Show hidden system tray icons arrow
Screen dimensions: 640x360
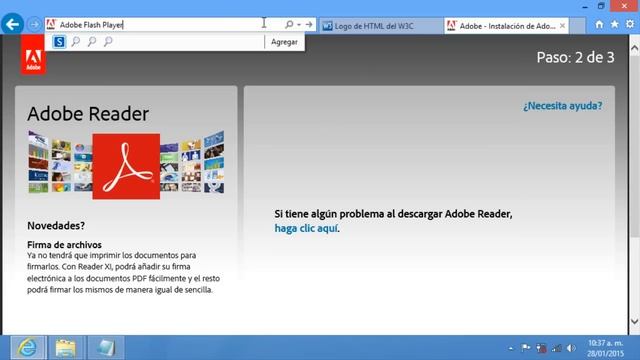511,349
